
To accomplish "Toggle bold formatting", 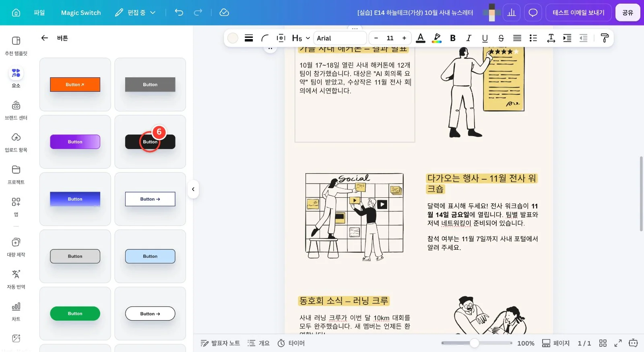I will pos(453,38).
